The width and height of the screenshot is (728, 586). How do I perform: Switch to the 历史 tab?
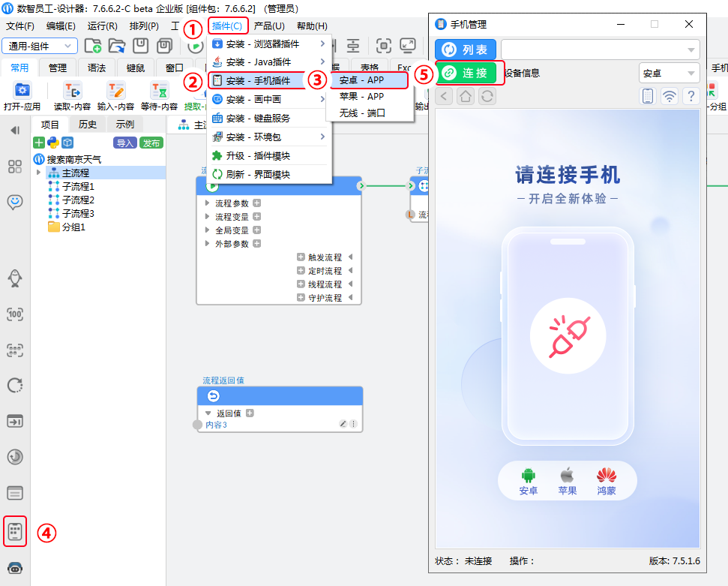pos(88,125)
